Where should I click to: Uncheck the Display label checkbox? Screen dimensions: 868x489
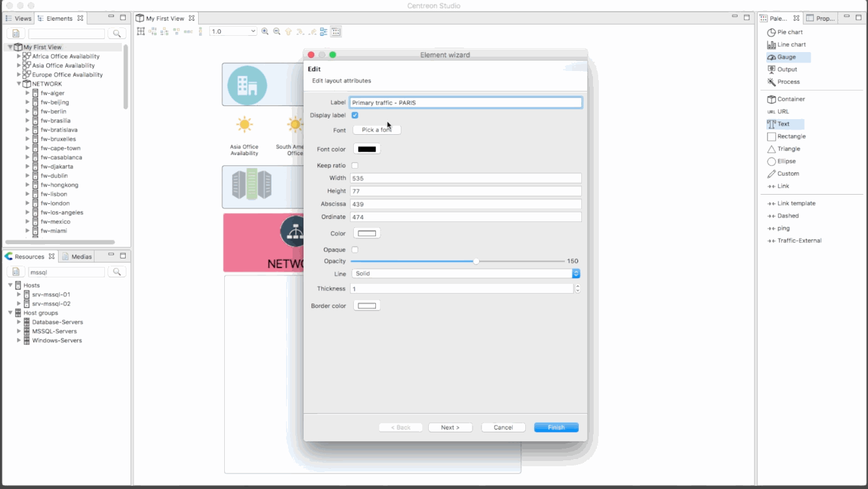point(355,115)
